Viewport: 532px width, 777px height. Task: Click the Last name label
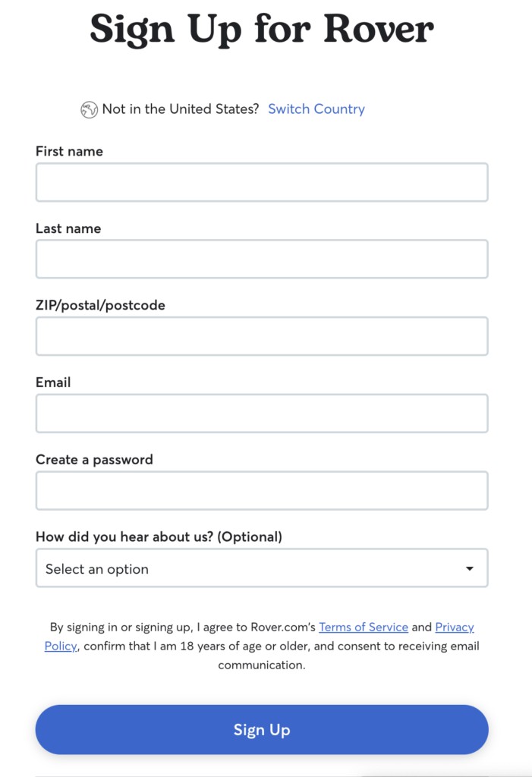tap(68, 228)
